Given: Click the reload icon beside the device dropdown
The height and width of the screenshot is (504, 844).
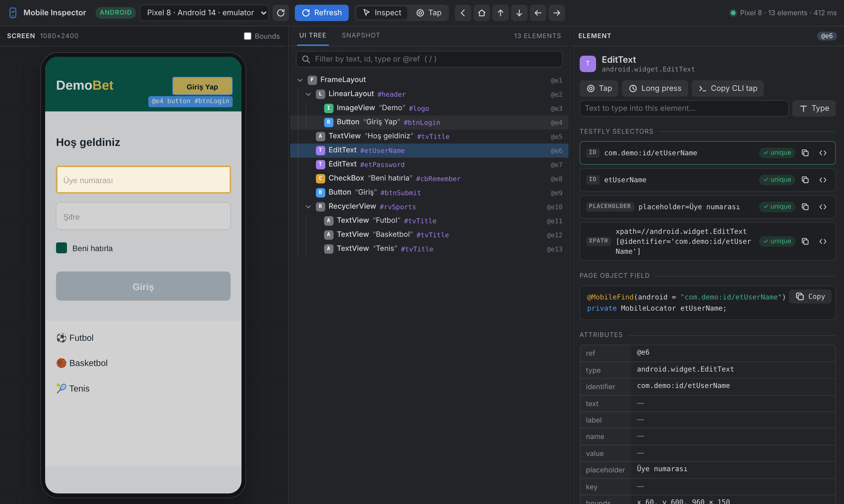Looking at the screenshot, I should coord(280,13).
